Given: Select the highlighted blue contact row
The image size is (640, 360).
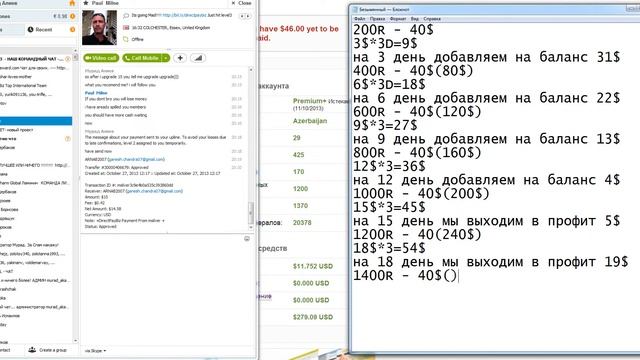Looking at the screenshot, I should pyautogui.click(x=36, y=121).
